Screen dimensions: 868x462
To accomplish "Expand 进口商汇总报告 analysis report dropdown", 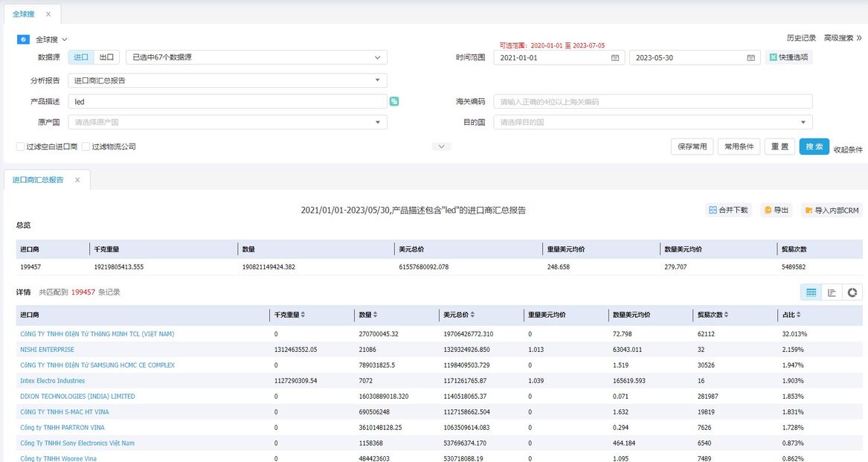I will [228, 80].
